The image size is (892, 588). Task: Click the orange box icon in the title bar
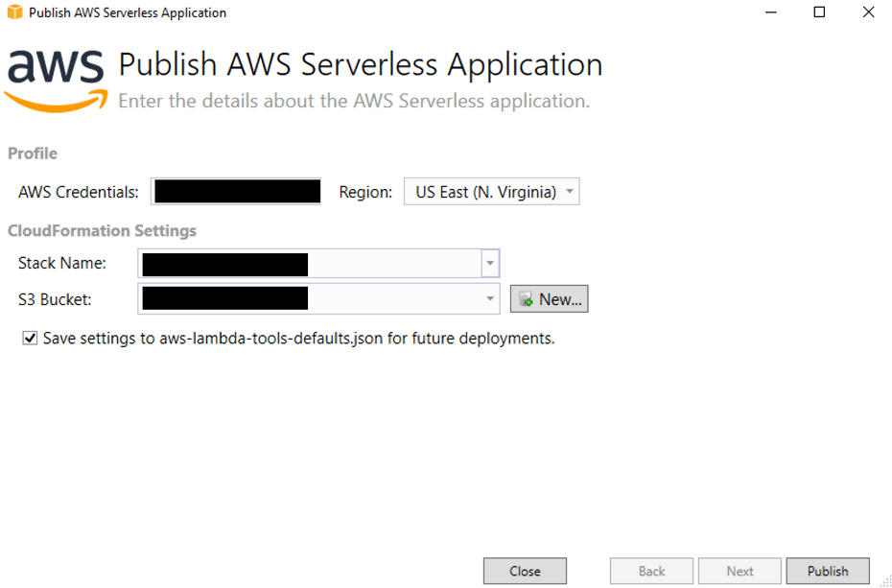click(x=14, y=12)
